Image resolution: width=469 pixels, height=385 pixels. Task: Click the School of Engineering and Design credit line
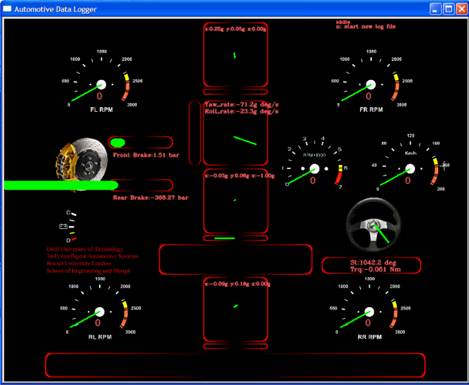(88, 271)
